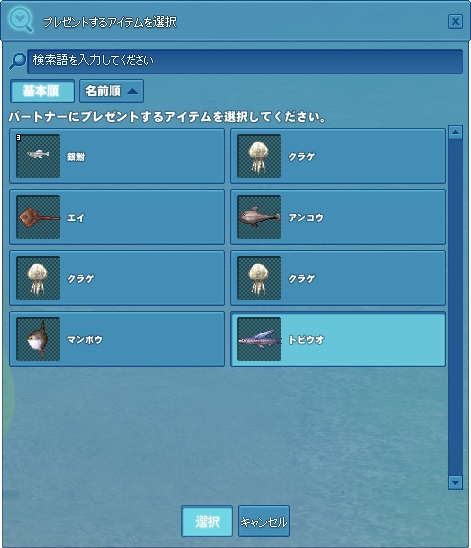Select the ray fish icon labeled エイ
This screenshot has width=471, height=548.
pos(38,217)
